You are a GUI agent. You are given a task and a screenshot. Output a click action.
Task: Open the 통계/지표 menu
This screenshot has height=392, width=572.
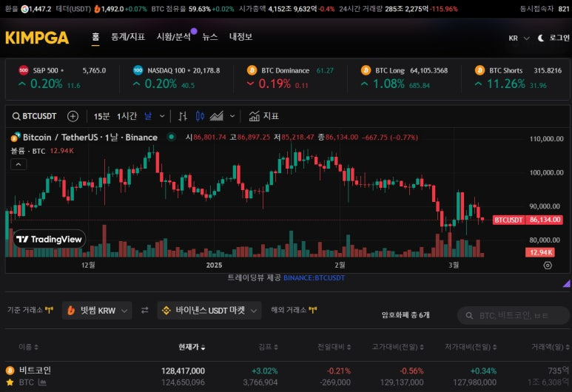pos(128,37)
